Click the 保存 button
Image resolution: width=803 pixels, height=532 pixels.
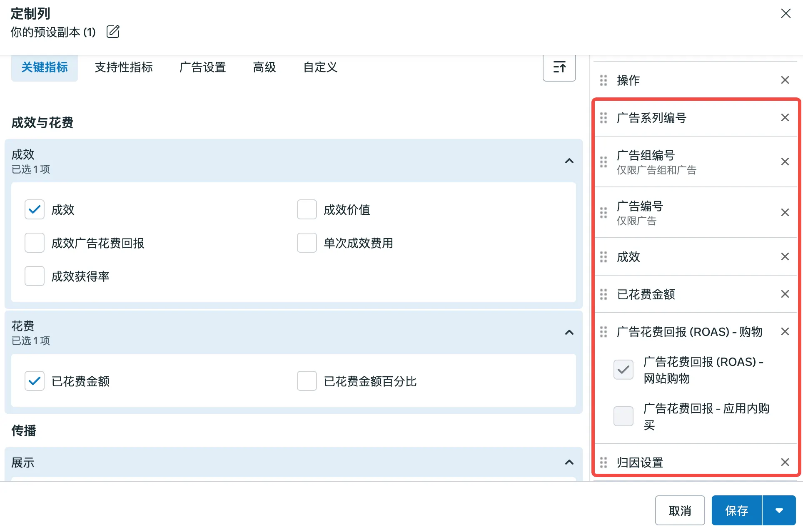pos(737,510)
